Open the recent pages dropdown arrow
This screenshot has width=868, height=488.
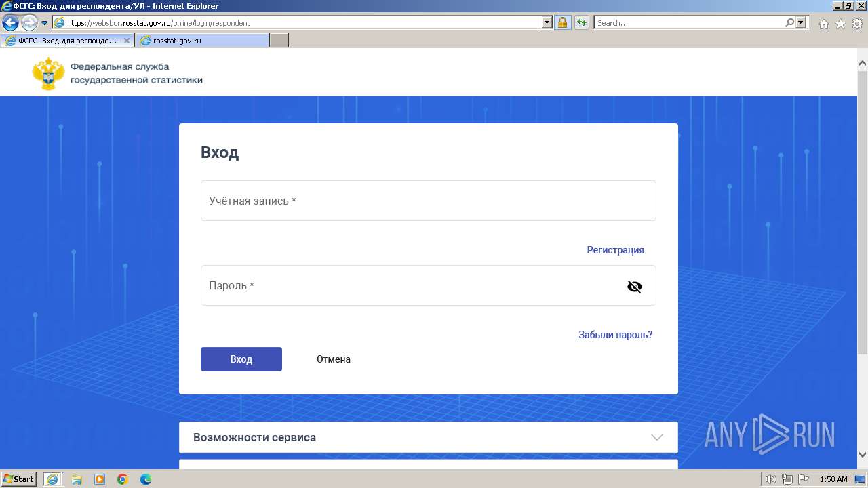pyautogui.click(x=45, y=22)
